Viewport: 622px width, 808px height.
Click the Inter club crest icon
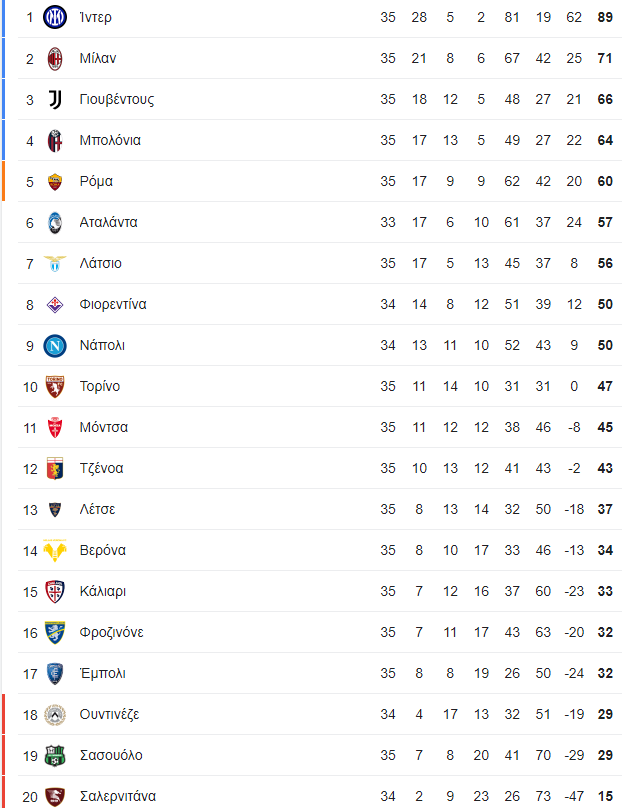point(55,17)
